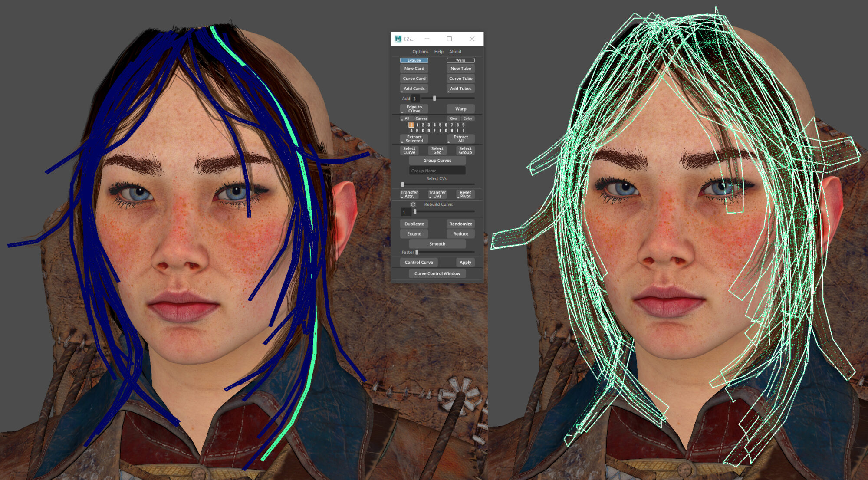Open the About menu

455,52
